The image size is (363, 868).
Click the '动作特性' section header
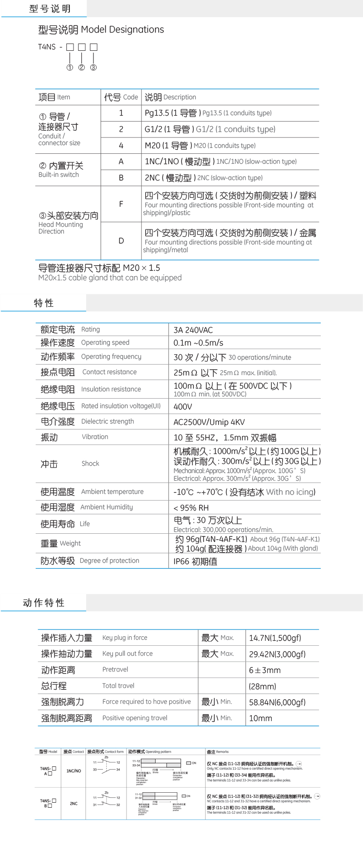(x=44, y=603)
